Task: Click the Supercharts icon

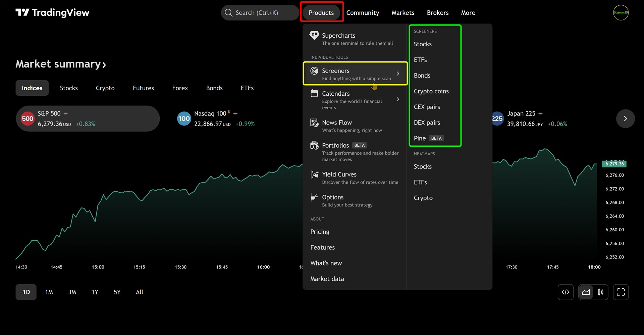Action: [314, 35]
